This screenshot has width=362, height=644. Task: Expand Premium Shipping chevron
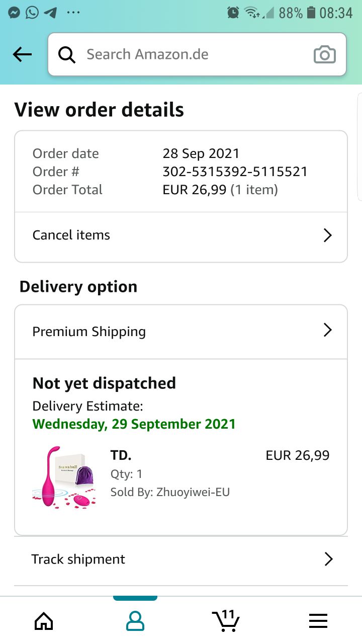click(328, 330)
